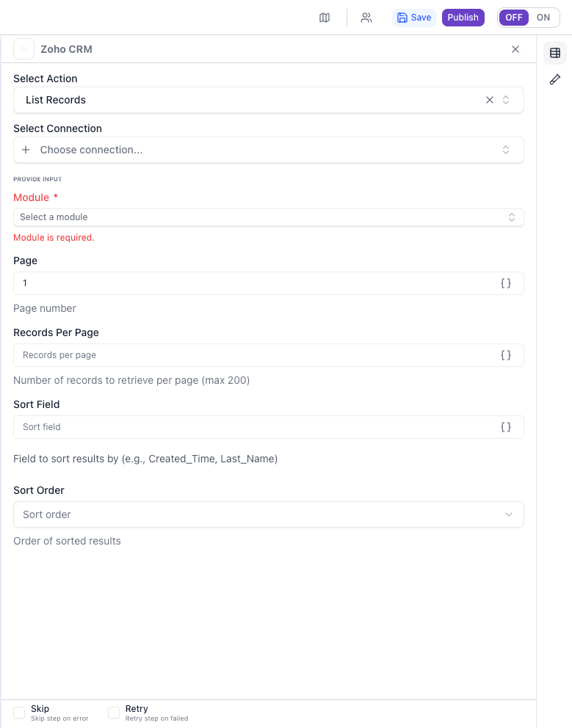Open the variable picker for Records Per Page
Image resolution: width=572 pixels, height=728 pixels.
point(506,354)
